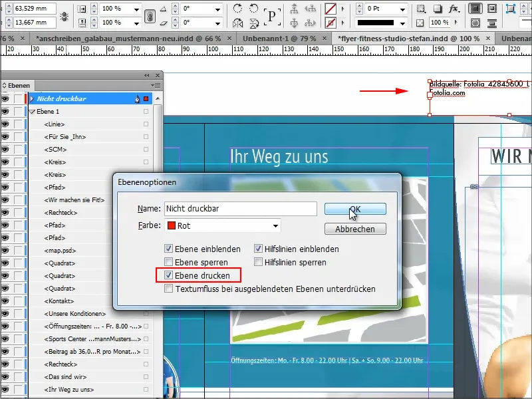Uncheck the Ebene drucken checkbox
The image size is (532, 399).
point(168,275)
